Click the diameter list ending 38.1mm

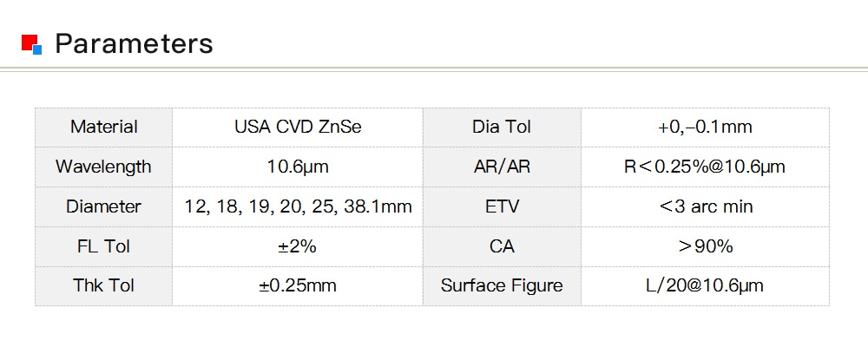(x=298, y=207)
